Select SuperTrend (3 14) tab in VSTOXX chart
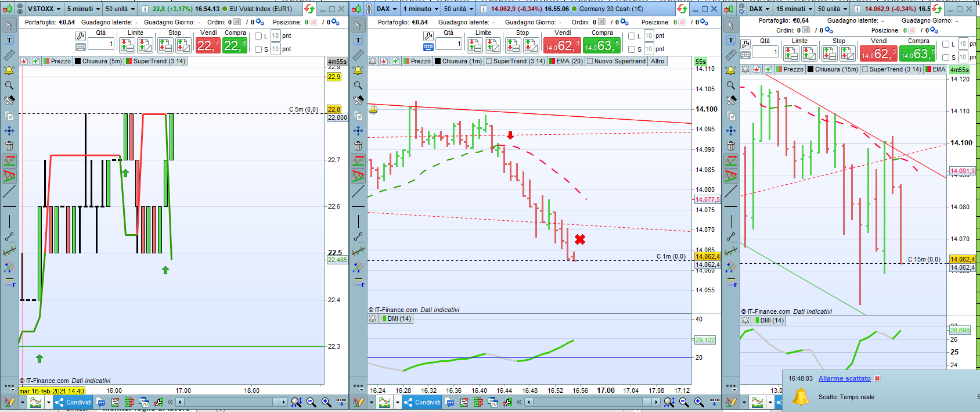The width and height of the screenshot is (980, 412). pos(156,61)
